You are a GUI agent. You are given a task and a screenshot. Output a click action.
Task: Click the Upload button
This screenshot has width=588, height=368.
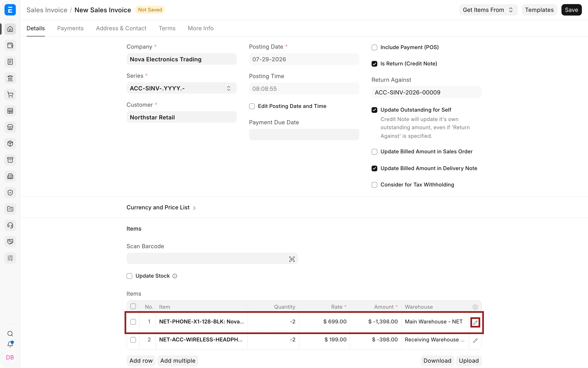[469, 361]
